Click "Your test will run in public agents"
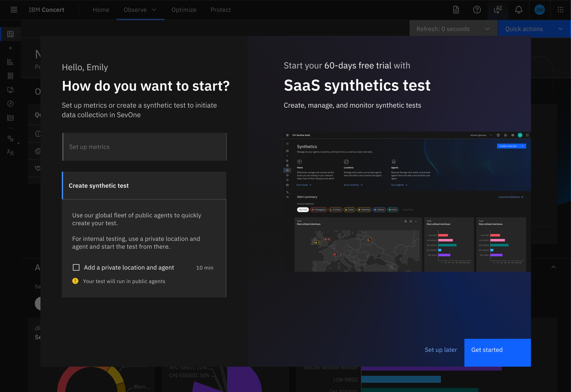 pyautogui.click(x=124, y=281)
